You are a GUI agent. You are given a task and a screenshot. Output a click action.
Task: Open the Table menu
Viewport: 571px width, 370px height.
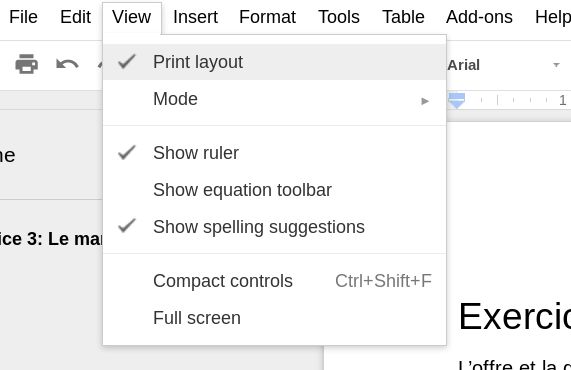coord(403,17)
